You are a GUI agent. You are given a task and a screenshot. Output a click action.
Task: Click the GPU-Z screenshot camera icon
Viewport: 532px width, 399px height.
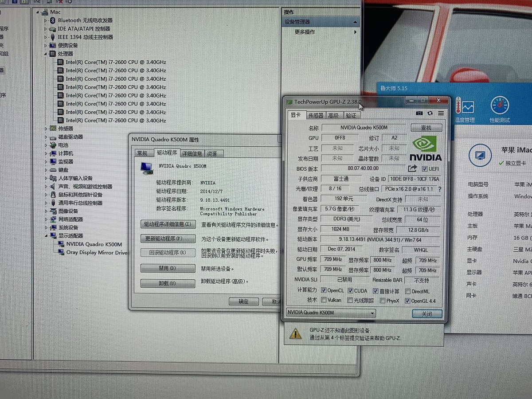(x=419, y=113)
